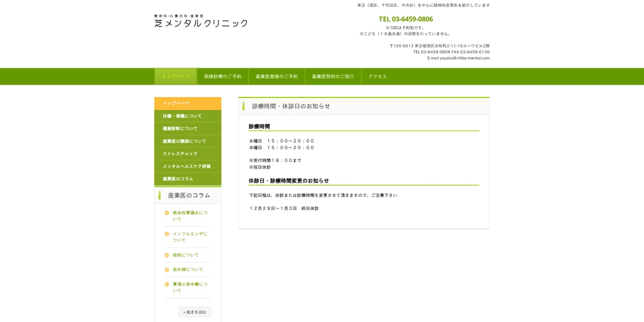Image resolution: width=644 pixels, height=322 pixels.
Task: Open 保険診療のご予約 in the navigation bar
Action: pyautogui.click(x=223, y=76)
